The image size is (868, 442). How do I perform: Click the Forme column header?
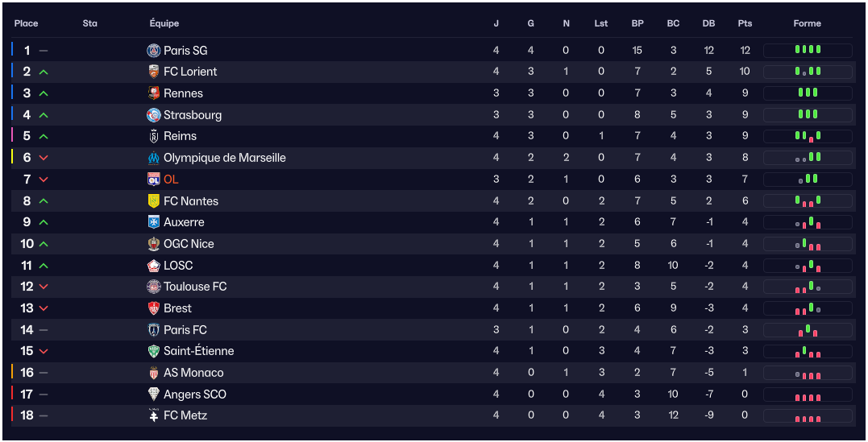click(x=807, y=23)
